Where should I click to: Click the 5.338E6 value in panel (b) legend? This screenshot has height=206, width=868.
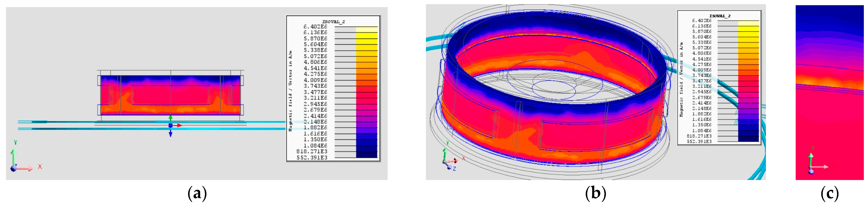pos(702,42)
